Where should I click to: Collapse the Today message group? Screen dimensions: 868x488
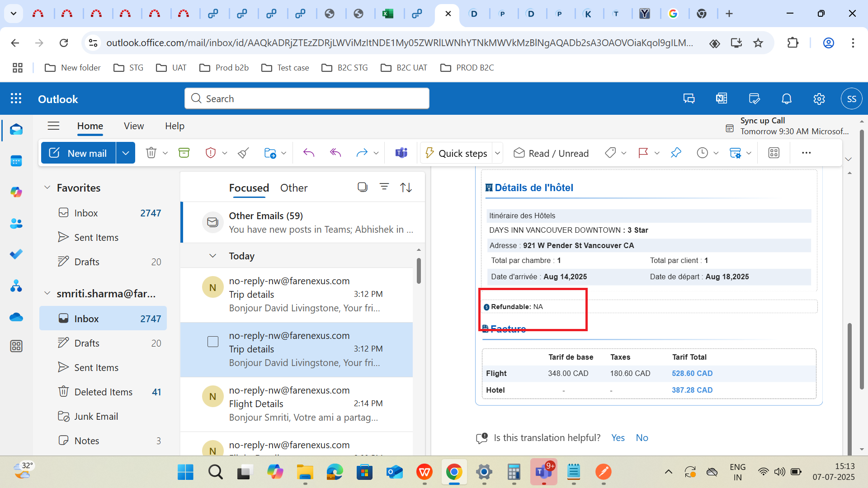click(x=212, y=256)
